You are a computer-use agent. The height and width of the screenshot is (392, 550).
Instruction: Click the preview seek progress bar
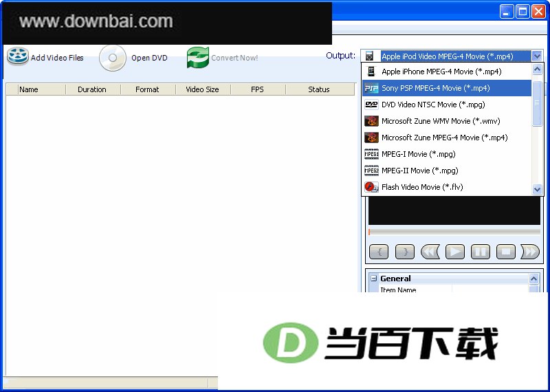coord(454,232)
